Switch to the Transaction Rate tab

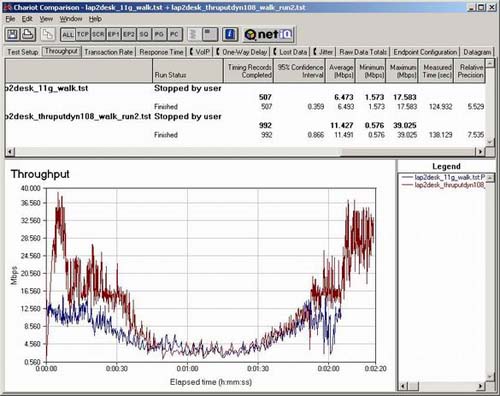click(108, 52)
